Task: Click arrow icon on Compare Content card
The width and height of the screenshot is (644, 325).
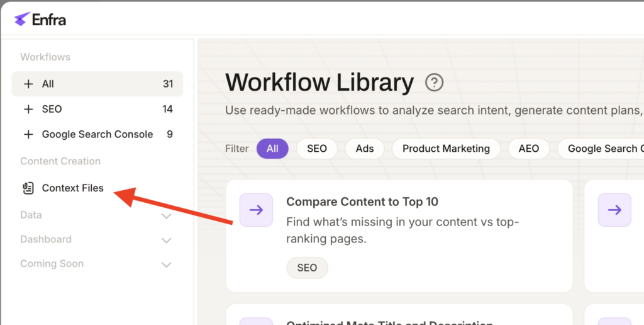Action: 256,210
